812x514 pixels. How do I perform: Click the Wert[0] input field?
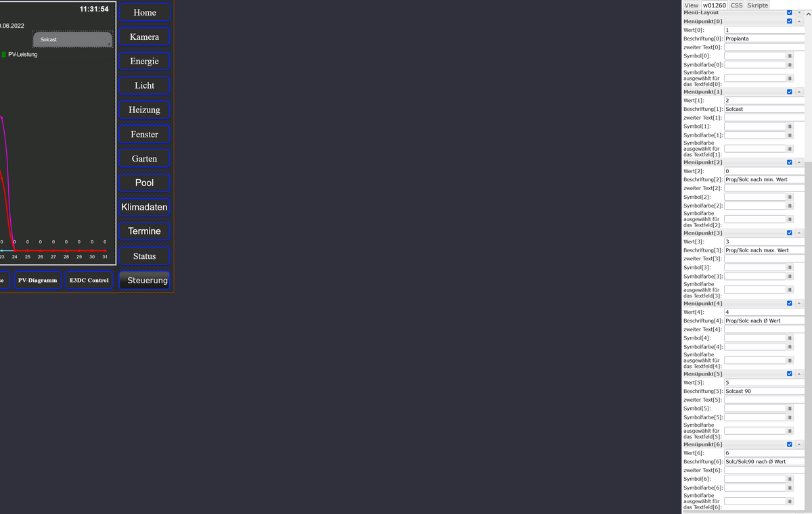click(x=765, y=30)
